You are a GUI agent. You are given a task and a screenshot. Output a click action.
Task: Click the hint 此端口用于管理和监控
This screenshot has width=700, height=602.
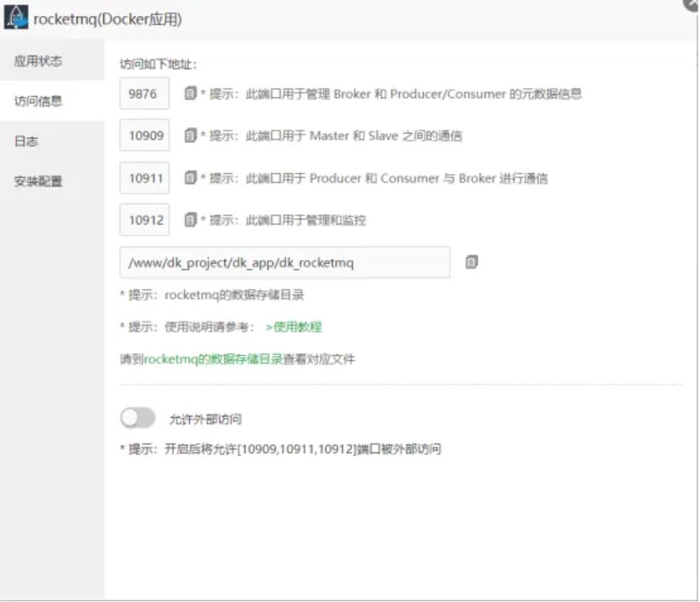coord(283,220)
